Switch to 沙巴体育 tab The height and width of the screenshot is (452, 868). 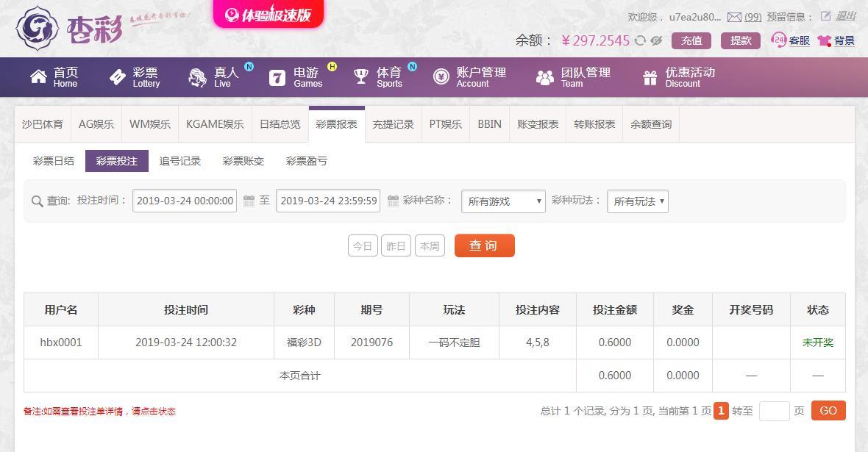coord(43,124)
